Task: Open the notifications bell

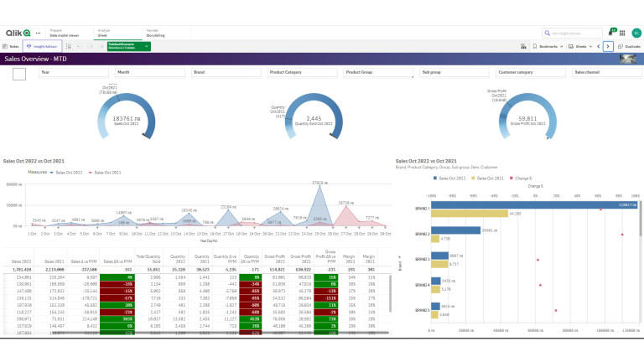Action: (x=612, y=33)
